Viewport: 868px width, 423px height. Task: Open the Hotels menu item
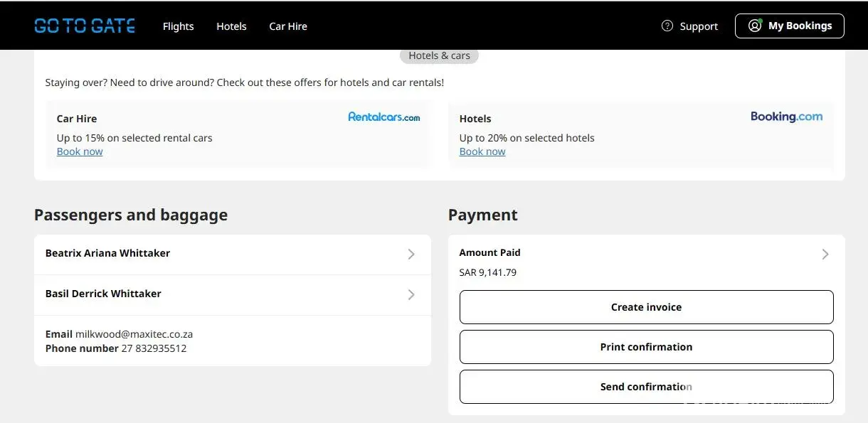[231, 26]
